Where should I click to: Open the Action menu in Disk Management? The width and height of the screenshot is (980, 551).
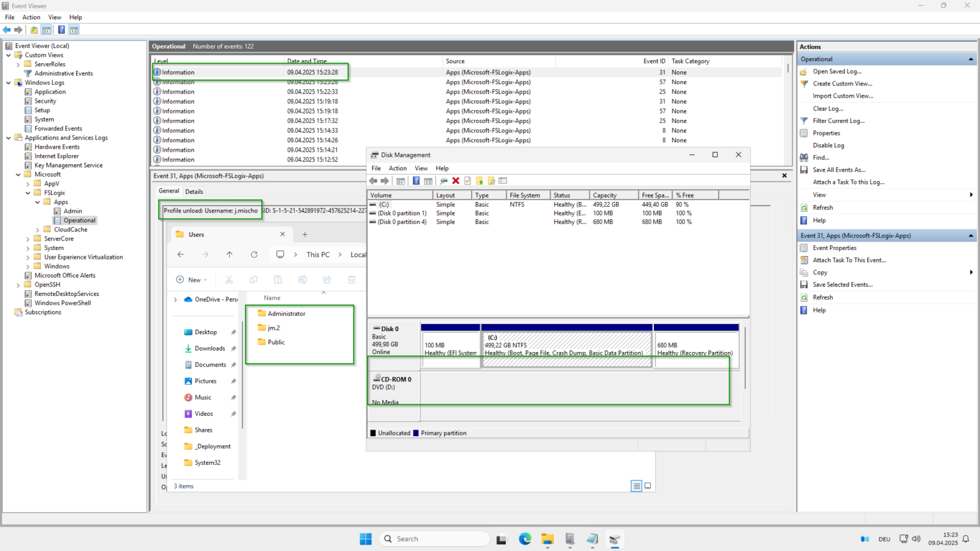point(397,168)
